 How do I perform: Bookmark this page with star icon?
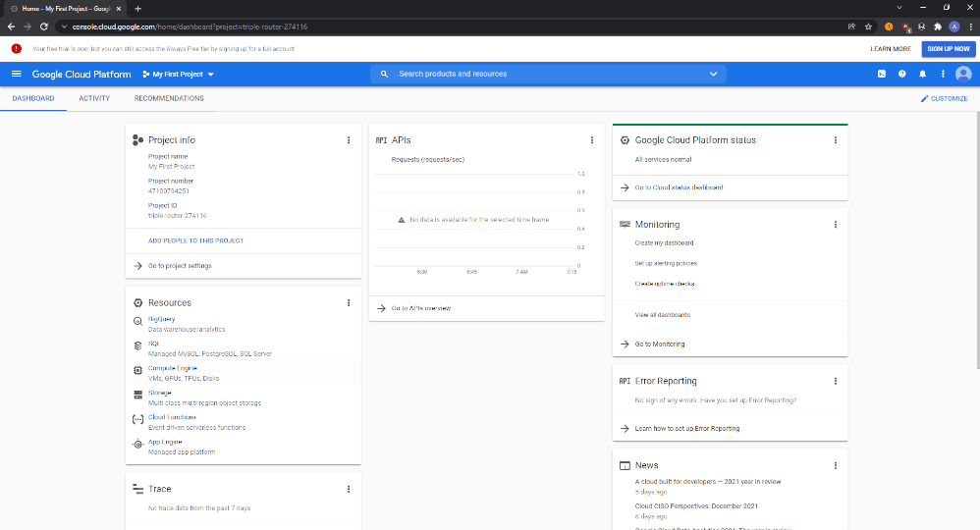tap(868, 26)
